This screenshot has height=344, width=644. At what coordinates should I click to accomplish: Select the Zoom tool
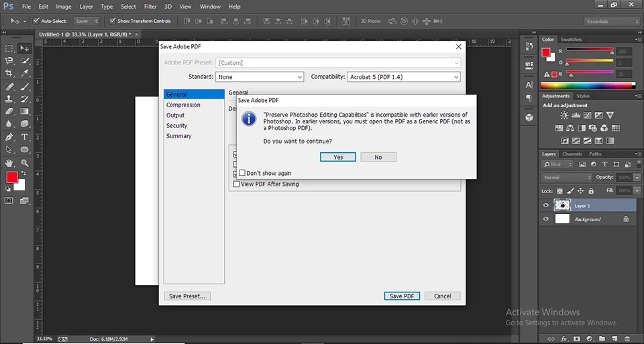(x=25, y=163)
